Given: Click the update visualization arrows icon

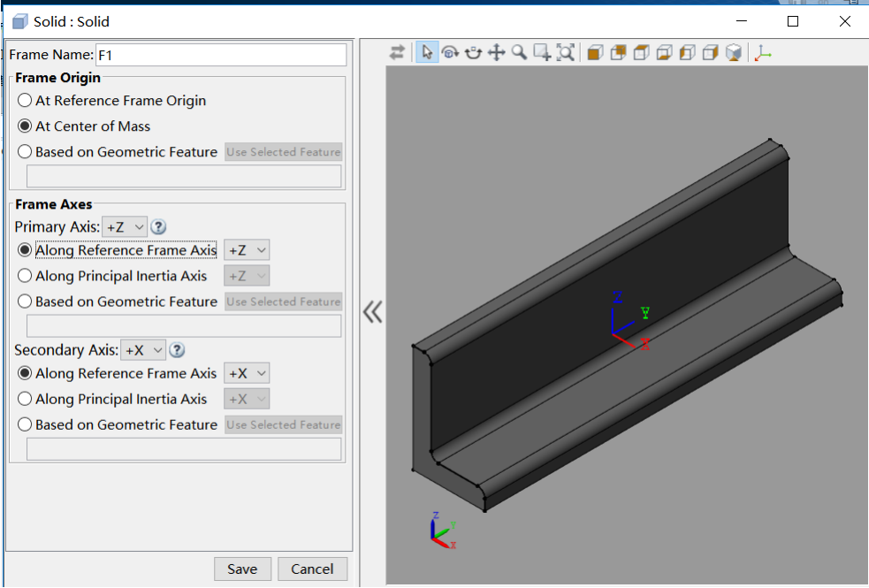Looking at the screenshot, I should [x=397, y=53].
